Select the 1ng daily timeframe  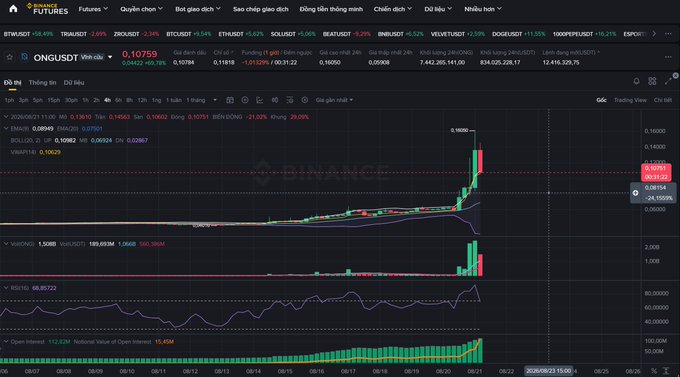pos(157,100)
